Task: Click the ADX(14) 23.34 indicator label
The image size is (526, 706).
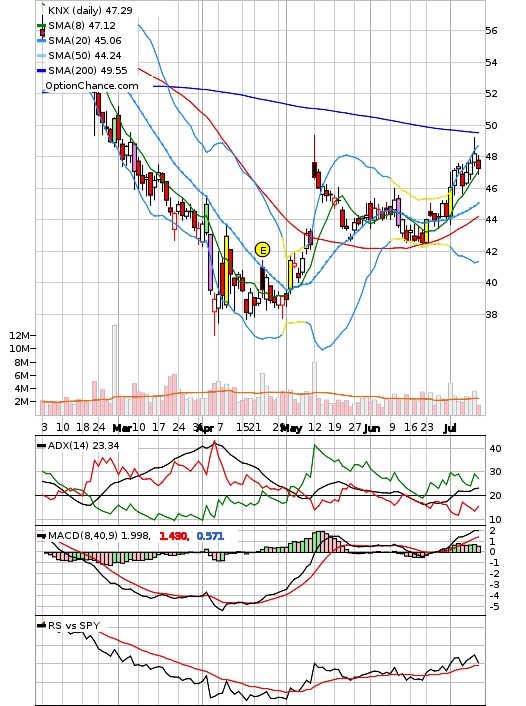Action: 83,445
